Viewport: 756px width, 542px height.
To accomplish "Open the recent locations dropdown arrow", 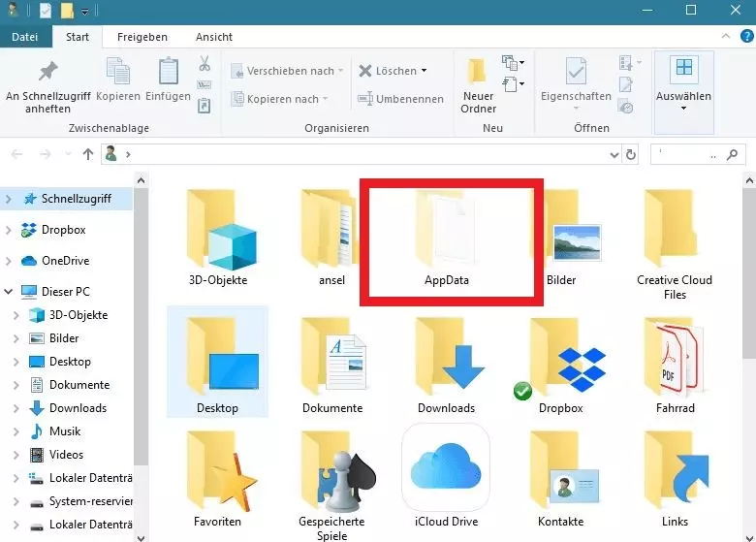I will click(68, 154).
